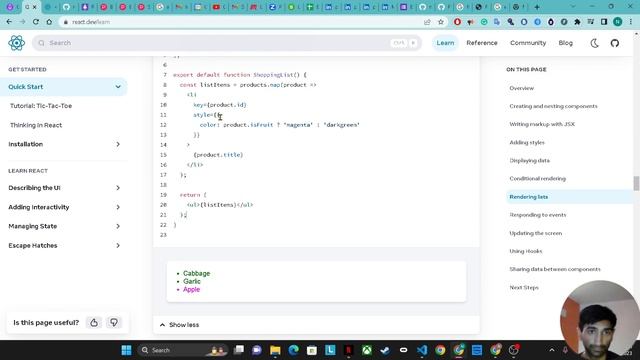This screenshot has width=640, height=360.
Task: Open File Explorer from the taskbar
Action: pyautogui.click(x=275, y=350)
